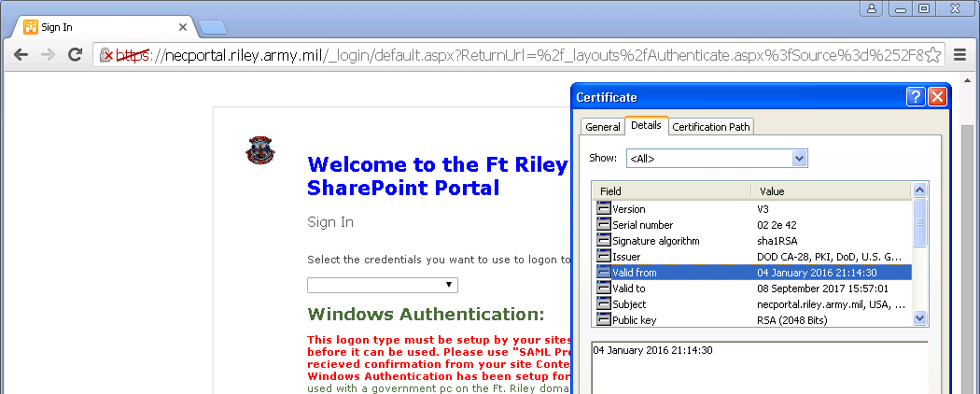Select the Details tab
This screenshot has height=394, width=980.
(x=646, y=125)
